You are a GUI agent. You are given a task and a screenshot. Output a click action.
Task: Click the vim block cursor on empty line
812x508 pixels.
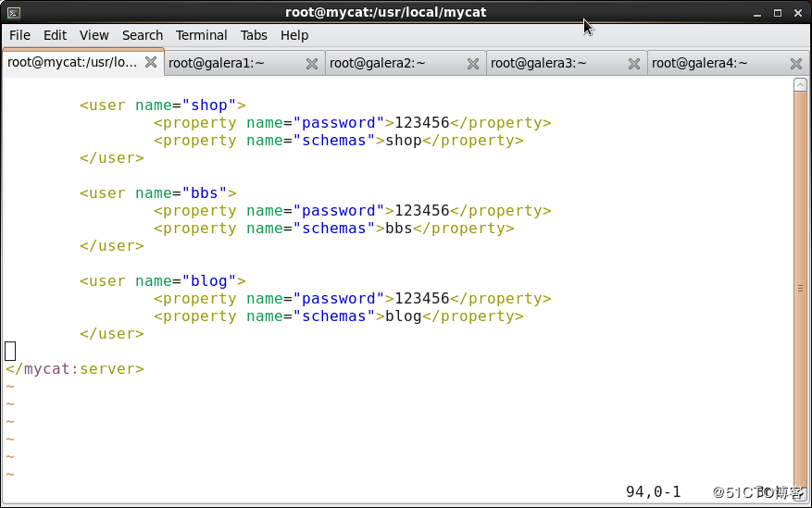tap(10, 352)
